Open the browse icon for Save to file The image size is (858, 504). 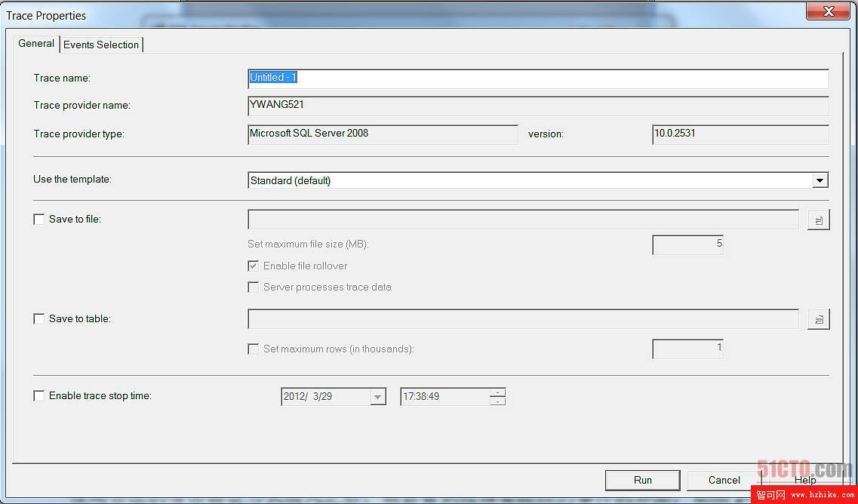[x=819, y=220]
